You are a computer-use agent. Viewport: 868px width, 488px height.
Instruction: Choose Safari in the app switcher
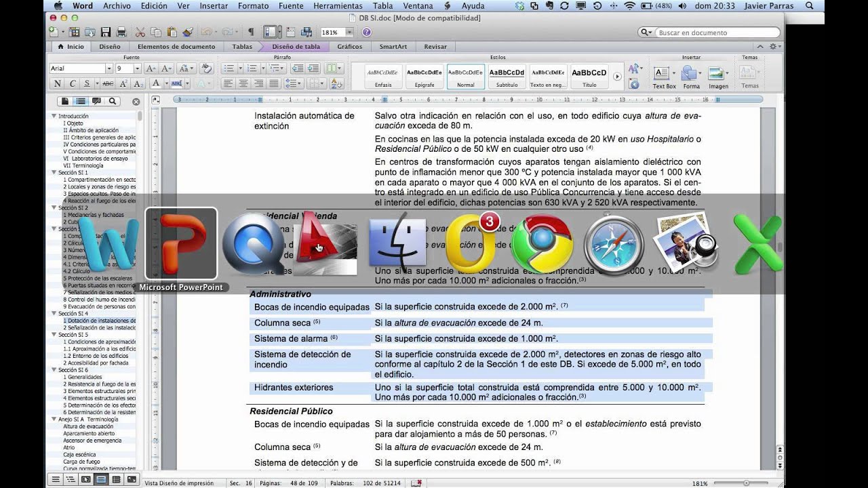(614, 243)
